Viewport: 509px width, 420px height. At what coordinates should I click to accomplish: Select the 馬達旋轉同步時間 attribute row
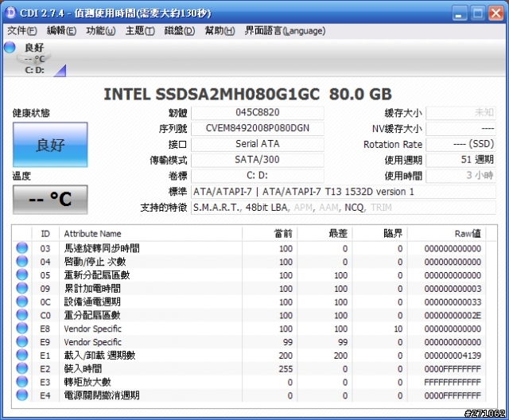(249, 248)
